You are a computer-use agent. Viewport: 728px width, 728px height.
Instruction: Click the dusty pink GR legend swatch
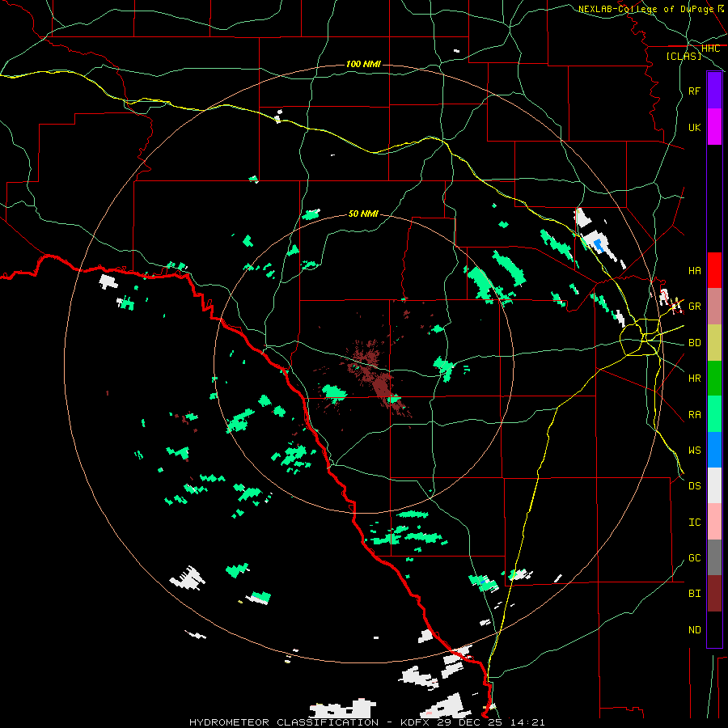coord(714,306)
